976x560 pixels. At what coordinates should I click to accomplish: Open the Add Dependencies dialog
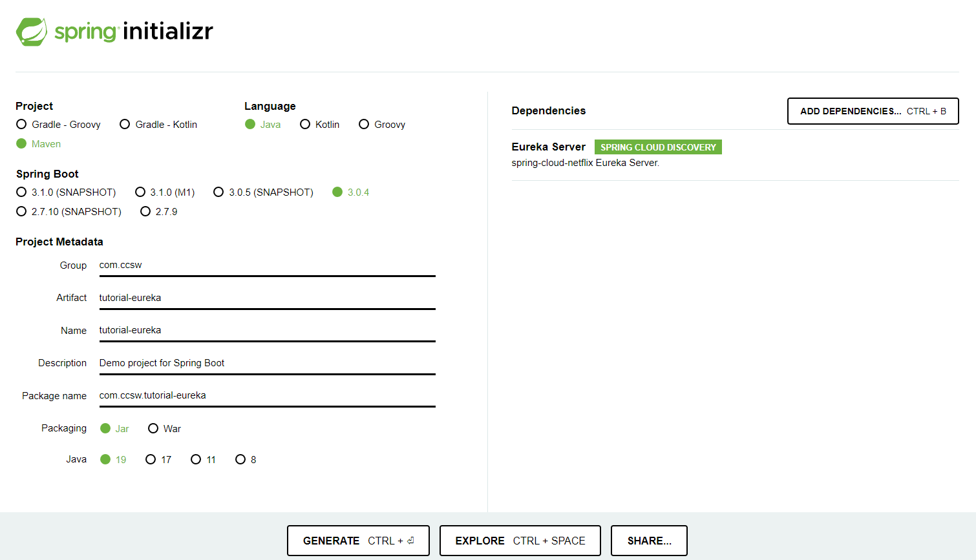[x=873, y=111]
